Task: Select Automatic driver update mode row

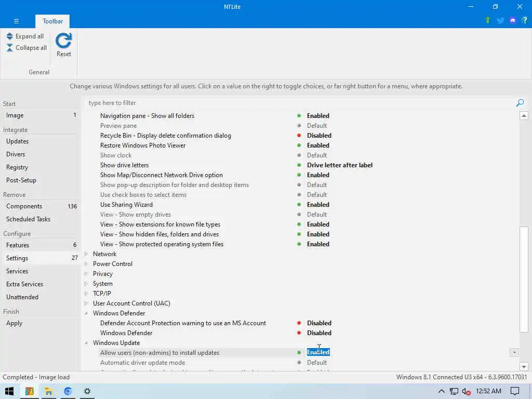Action: tap(300, 362)
